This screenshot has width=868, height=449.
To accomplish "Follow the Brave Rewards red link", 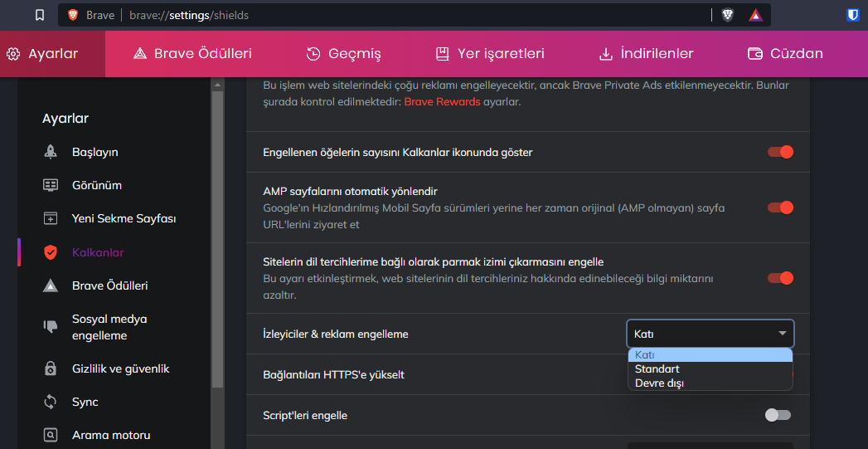I will point(443,102).
